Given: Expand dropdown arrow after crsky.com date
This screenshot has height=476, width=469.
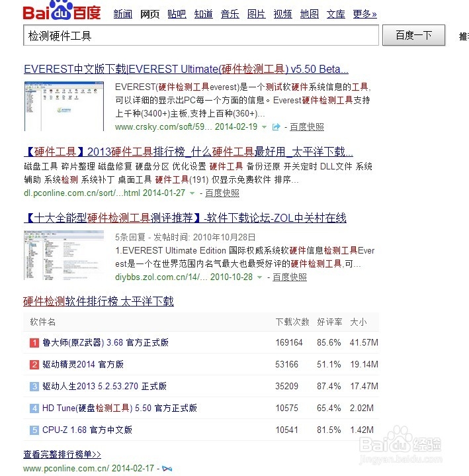Looking at the screenshot, I should [264, 127].
